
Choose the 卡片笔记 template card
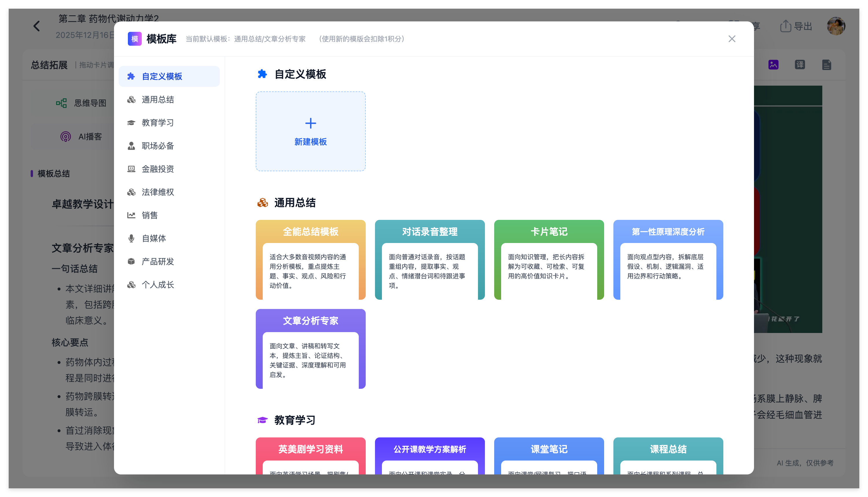pyautogui.click(x=549, y=260)
